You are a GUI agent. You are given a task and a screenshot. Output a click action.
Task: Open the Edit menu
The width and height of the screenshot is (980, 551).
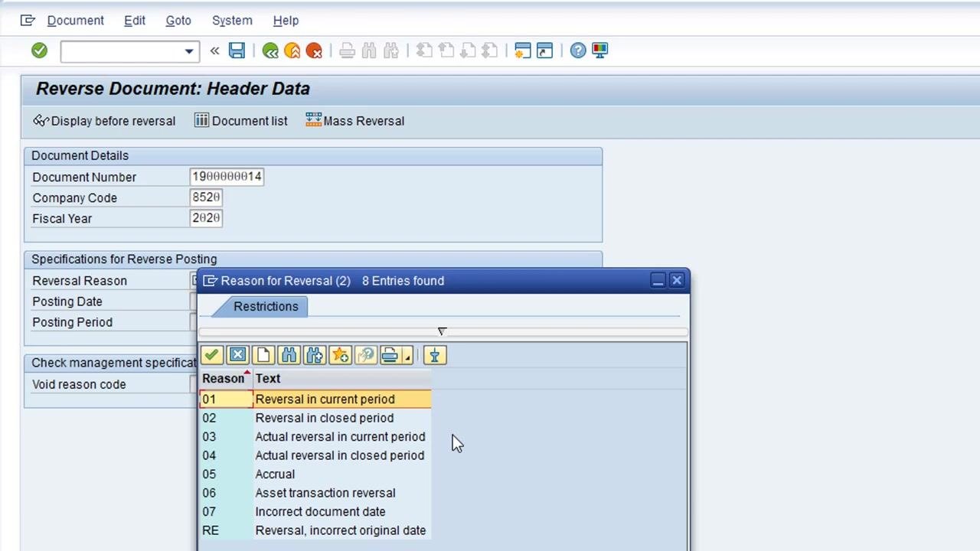(135, 21)
